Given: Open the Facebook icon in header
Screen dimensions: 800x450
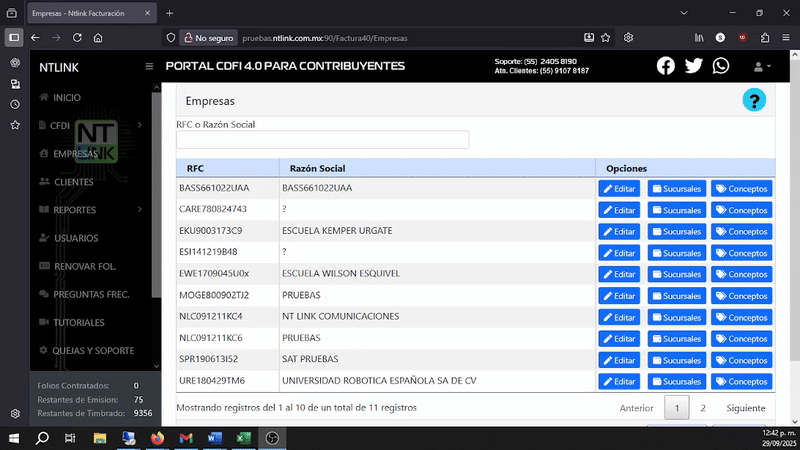Looking at the screenshot, I should point(665,66).
